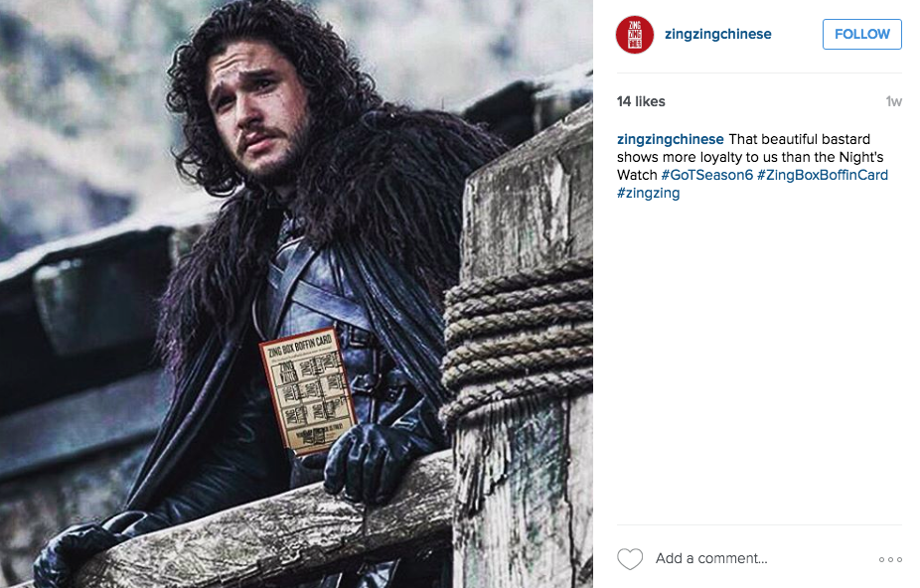Viewport: 920px width, 588px height.
Task: View who liked via 14 likes
Action: [641, 101]
